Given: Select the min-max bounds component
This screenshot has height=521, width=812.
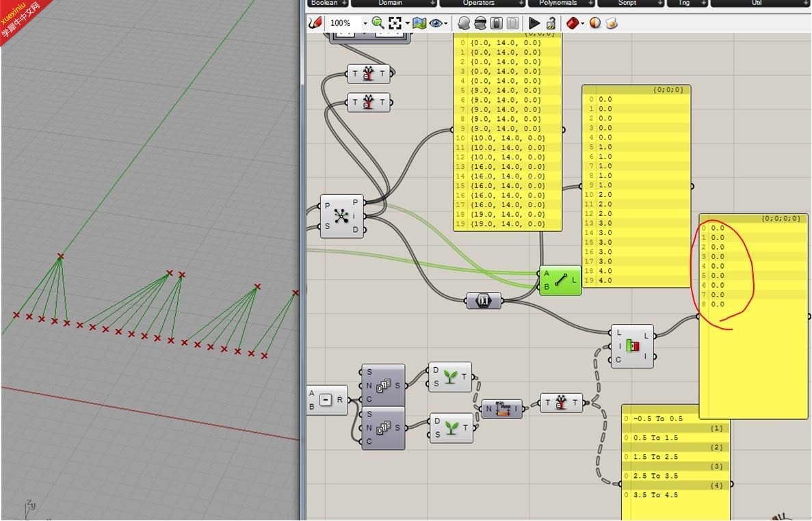Looking at the screenshot, I should point(502,409).
